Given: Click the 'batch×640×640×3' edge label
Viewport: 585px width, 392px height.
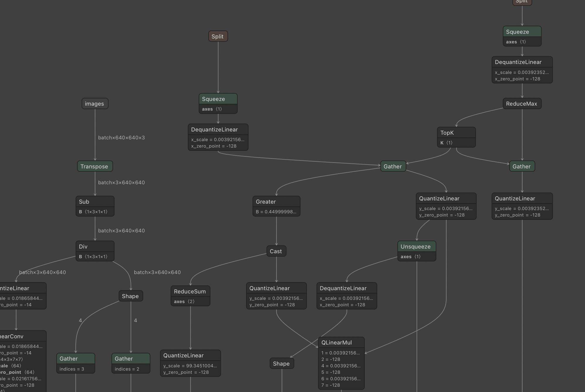Looking at the screenshot, I should pos(121,138).
